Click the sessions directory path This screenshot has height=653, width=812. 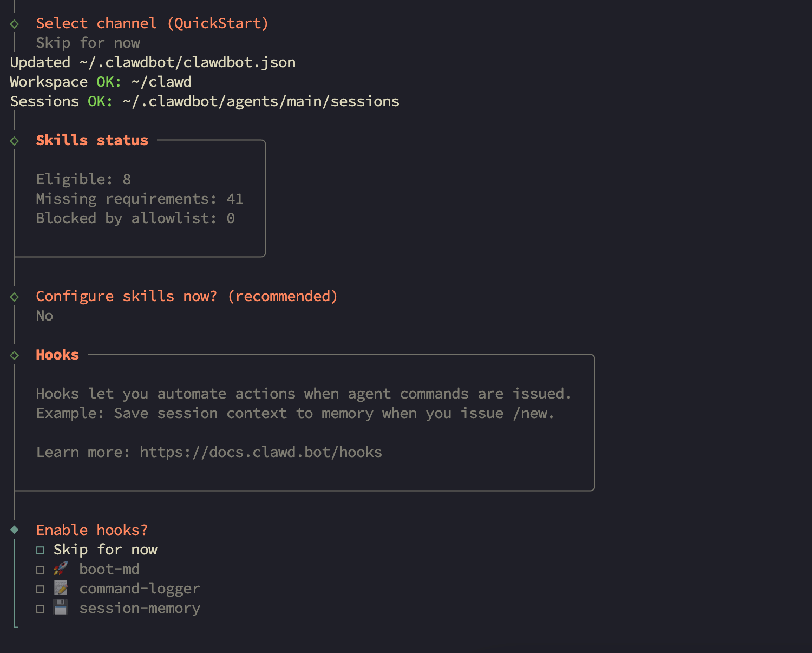pos(260,101)
